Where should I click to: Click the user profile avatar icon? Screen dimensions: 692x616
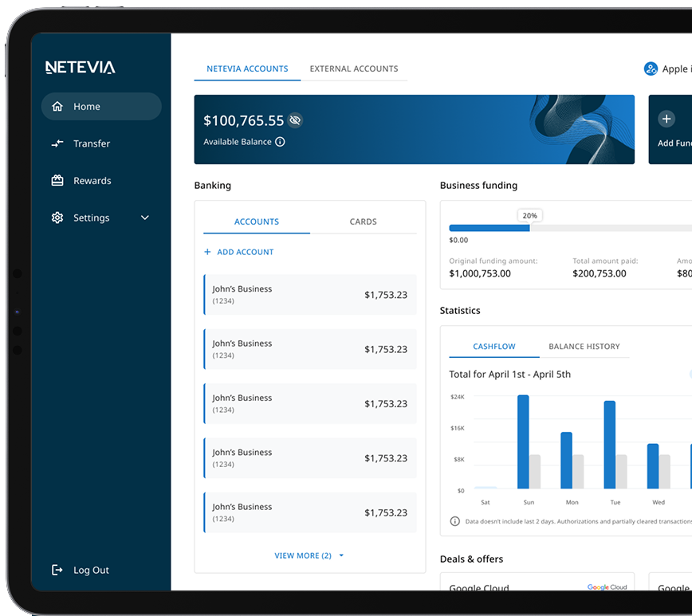tap(651, 69)
